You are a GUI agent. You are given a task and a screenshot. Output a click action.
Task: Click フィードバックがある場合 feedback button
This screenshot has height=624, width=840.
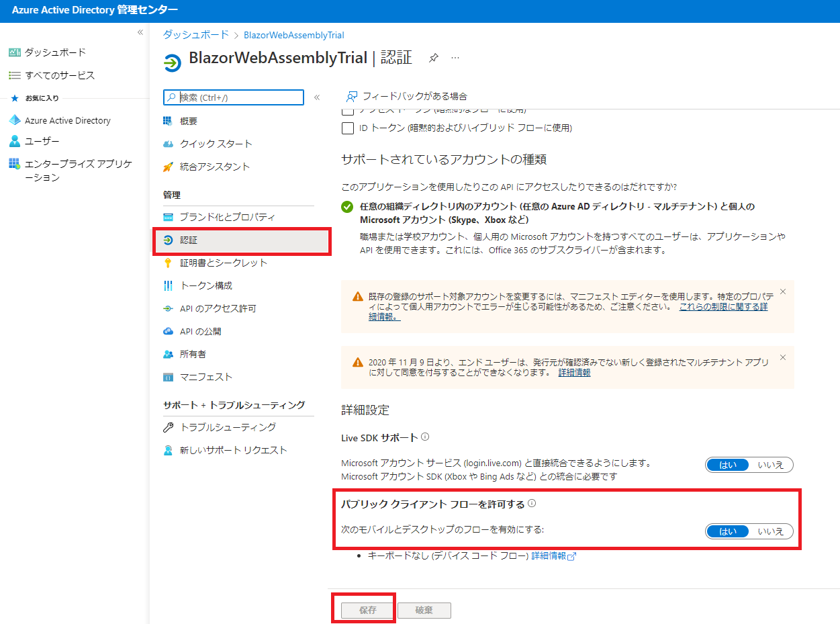[406, 96]
